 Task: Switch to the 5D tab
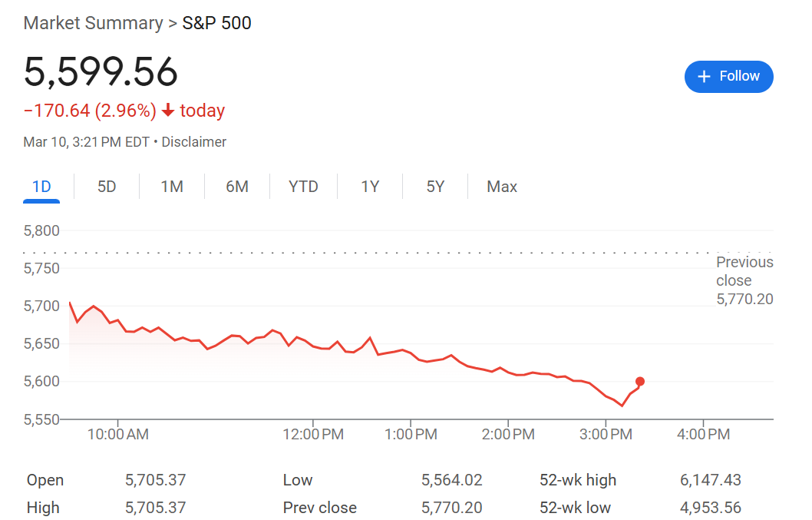click(x=107, y=187)
